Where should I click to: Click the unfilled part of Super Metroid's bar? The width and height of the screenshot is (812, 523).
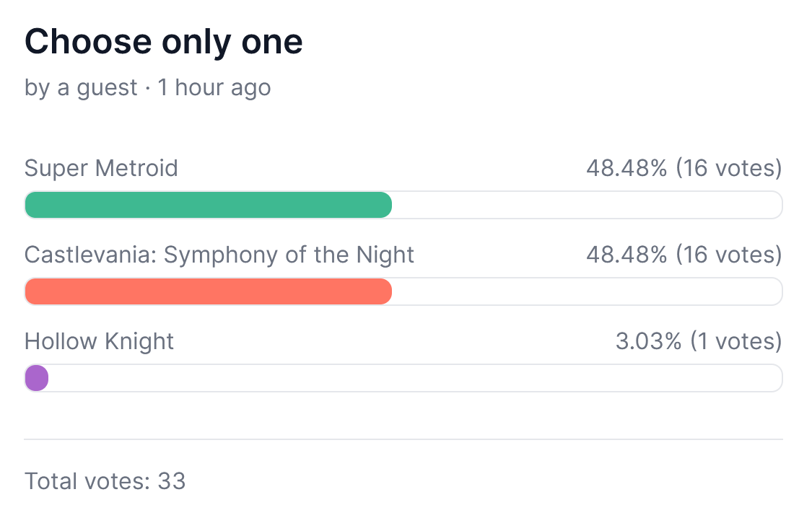(586, 206)
